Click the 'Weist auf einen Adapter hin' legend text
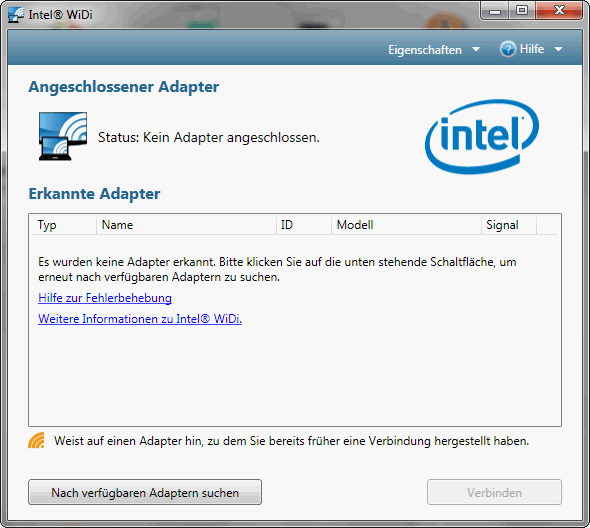This screenshot has height=528, width=590. pyautogui.click(x=292, y=441)
